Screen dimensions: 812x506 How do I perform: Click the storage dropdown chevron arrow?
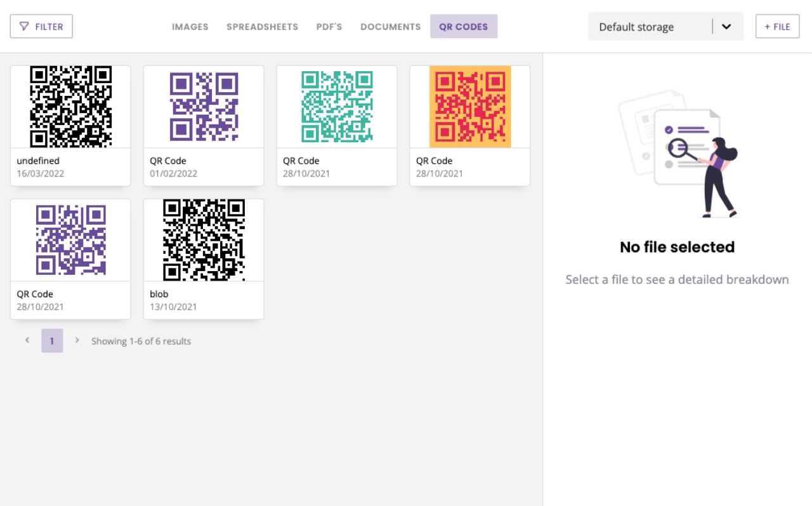coord(727,27)
